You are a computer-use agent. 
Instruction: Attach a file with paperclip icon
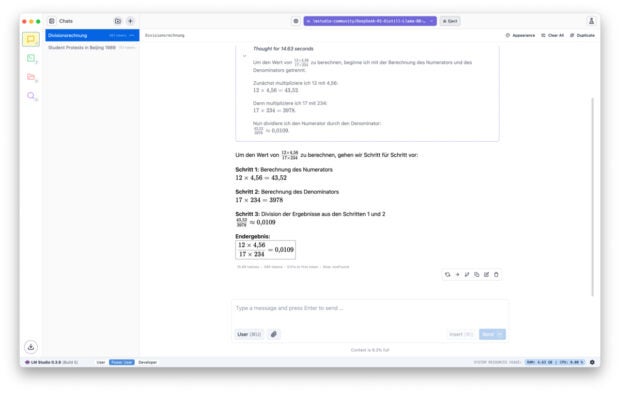(274, 334)
